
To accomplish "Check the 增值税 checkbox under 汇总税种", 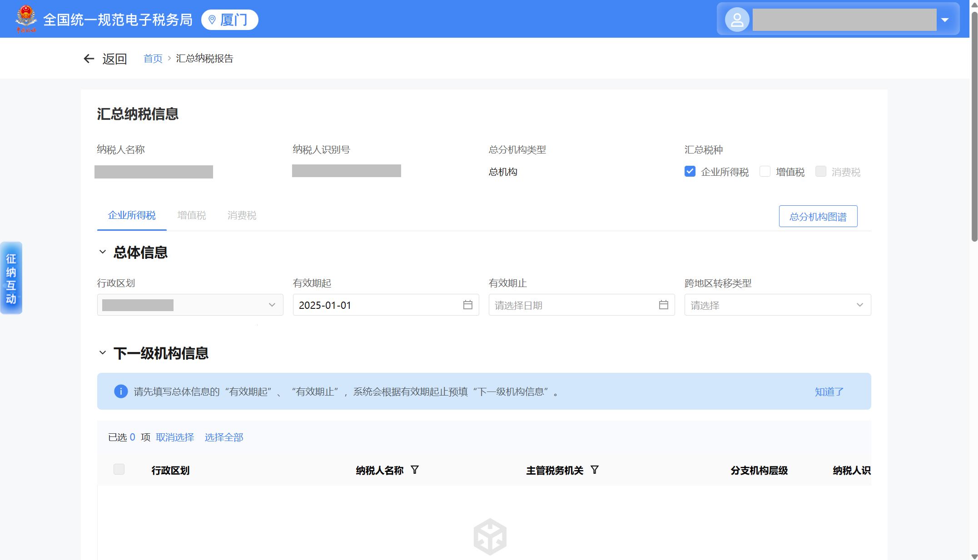I will click(765, 171).
